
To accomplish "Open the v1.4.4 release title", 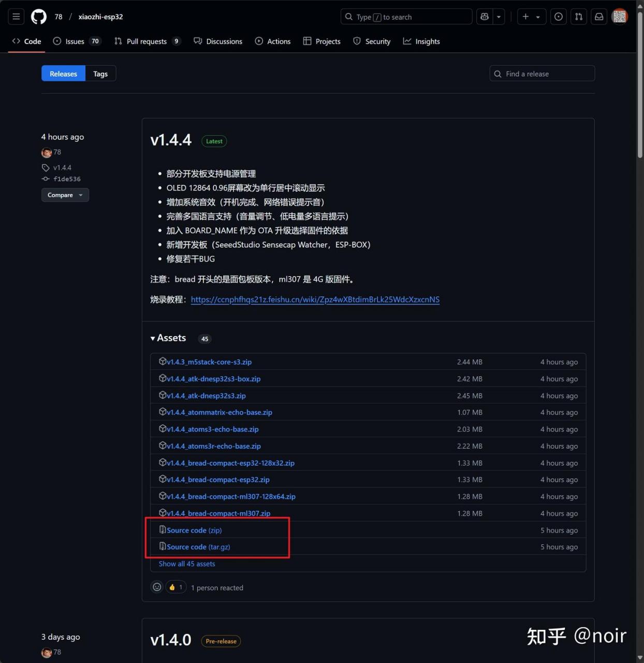I will [171, 140].
